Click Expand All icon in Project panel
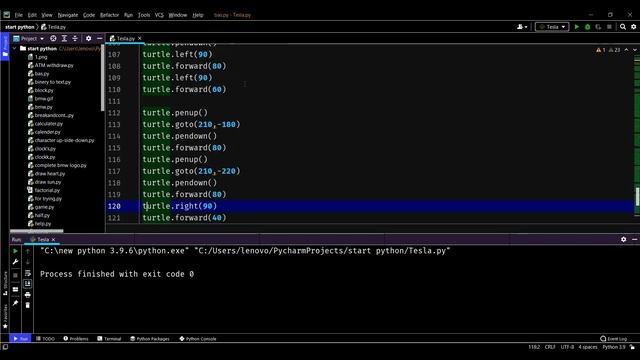 [x=64, y=38]
